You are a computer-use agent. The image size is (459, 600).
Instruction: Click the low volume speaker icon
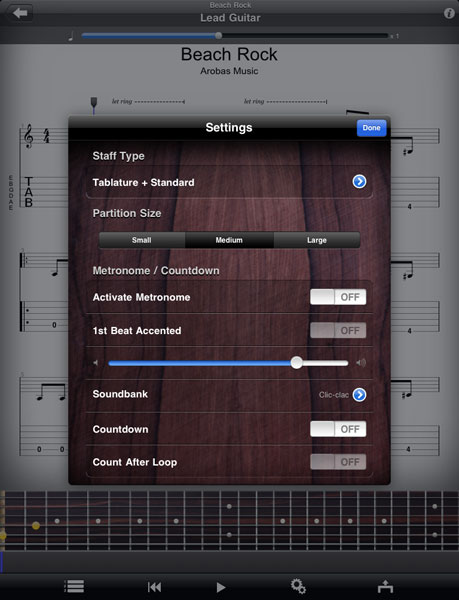(96, 362)
